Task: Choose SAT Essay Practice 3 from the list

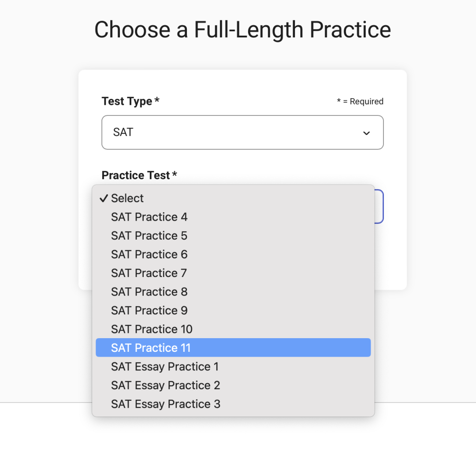Action: 165,404
